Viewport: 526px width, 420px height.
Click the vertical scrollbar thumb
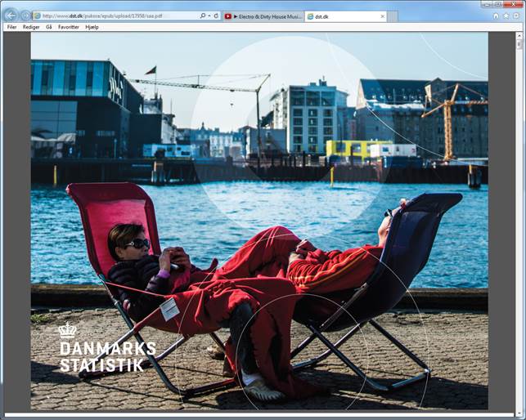(519, 44)
